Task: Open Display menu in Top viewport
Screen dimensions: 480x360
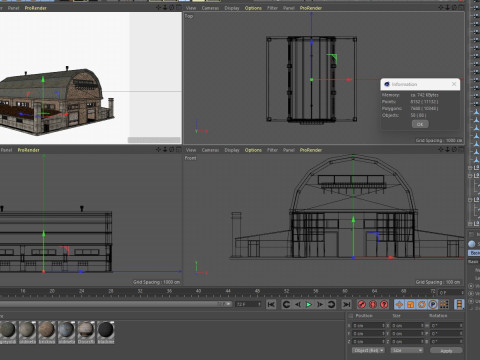Action: click(x=232, y=8)
